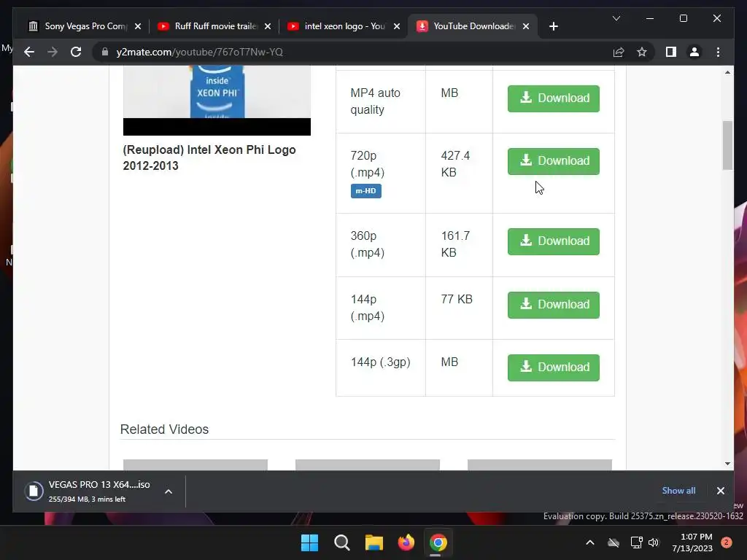Image resolution: width=747 pixels, height=560 pixels.
Task: Download the 360p mp4 version
Action: pyautogui.click(x=553, y=241)
